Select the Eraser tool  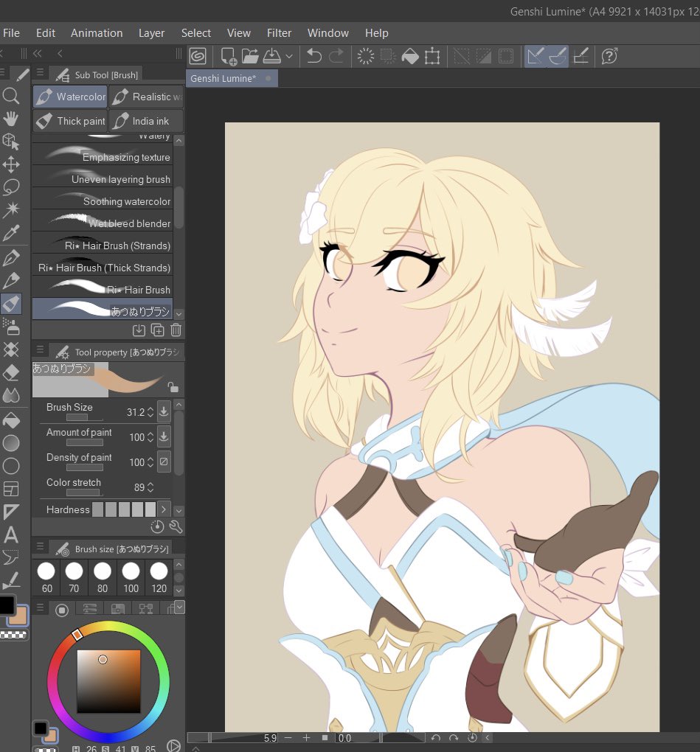(10, 372)
